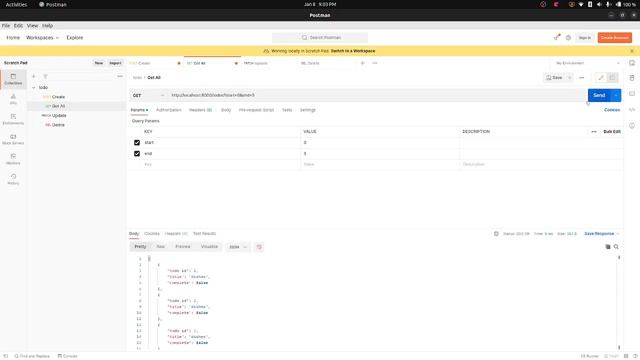Click the Cookies link below Send
Image resolution: width=640 pixels, height=360 pixels.
pos(612,110)
